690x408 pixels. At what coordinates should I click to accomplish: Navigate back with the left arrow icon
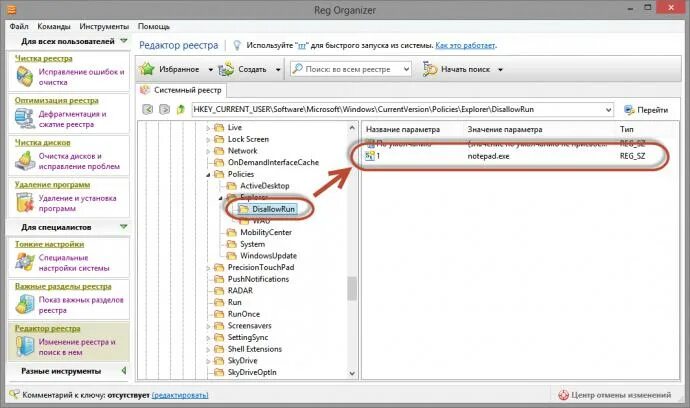pyautogui.click(x=148, y=109)
